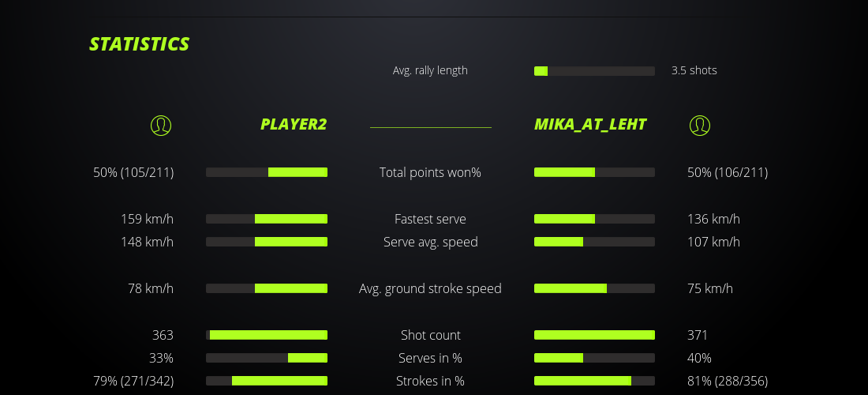
Task: Click PLAYER2 Avg. ground stroke speed bar
Action: pyautogui.click(x=267, y=288)
